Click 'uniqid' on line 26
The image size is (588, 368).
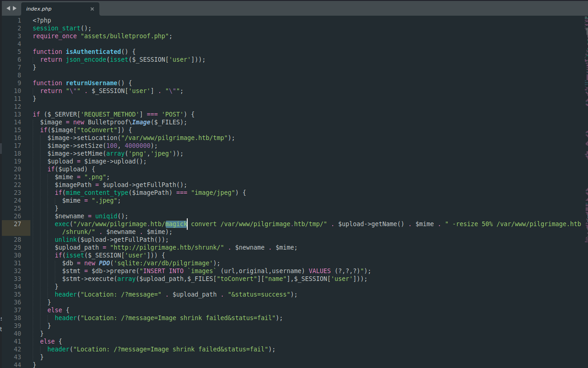coord(106,216)
